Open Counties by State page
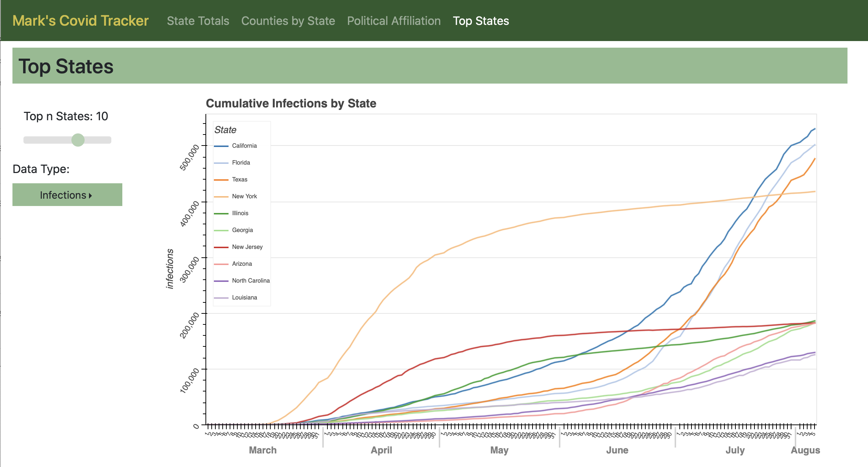868x467 pixels. pyautogui.click(x=288, y=21)
